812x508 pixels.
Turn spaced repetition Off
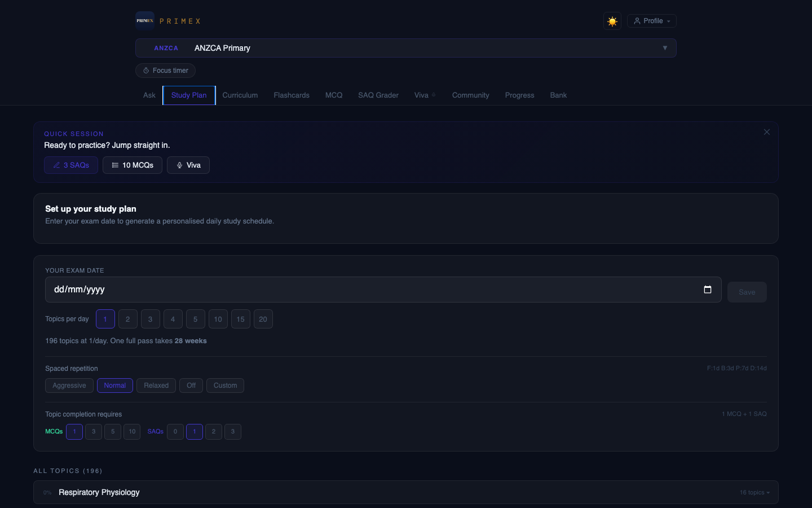click(191, 386)
